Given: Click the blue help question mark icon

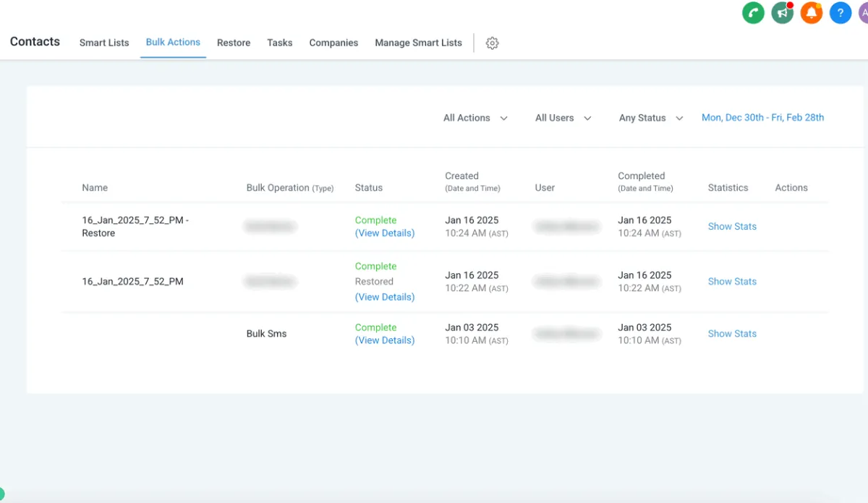Looking at the screenshot, I should 840,12.
